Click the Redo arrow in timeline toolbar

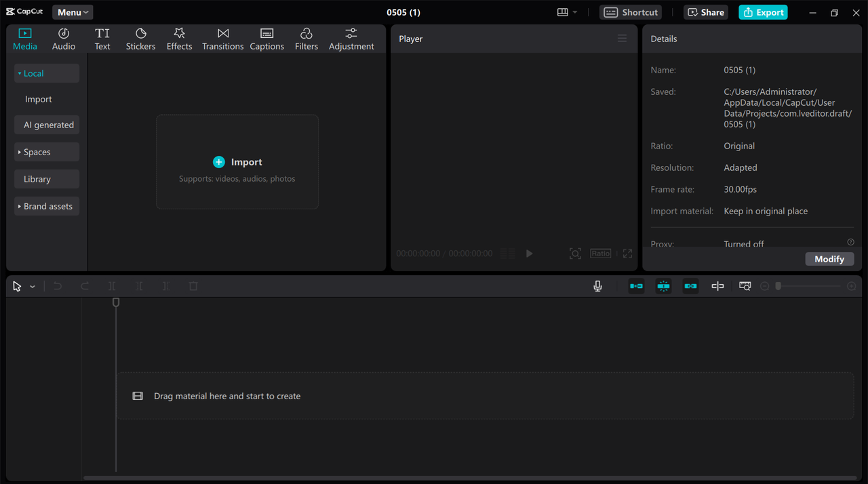pos(85,287)
